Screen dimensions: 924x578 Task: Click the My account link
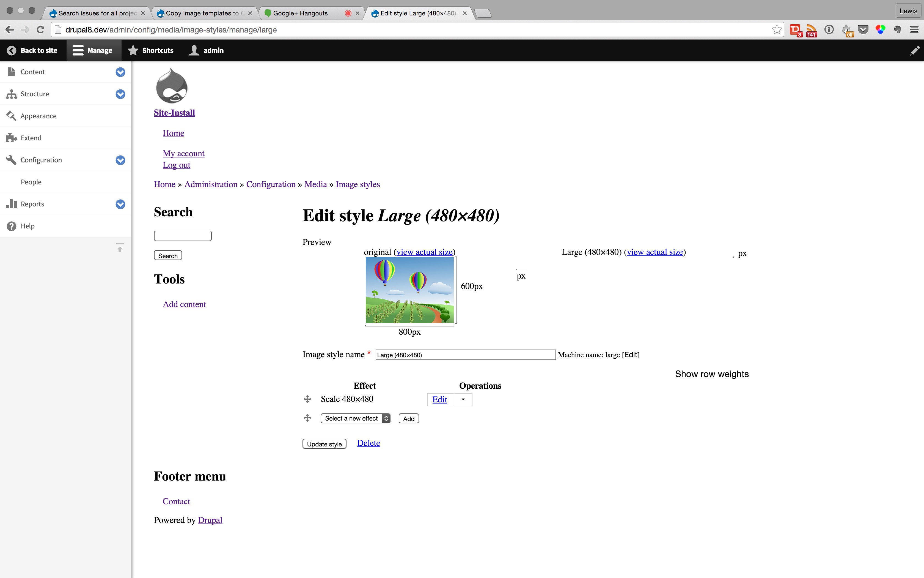(184, 153)
